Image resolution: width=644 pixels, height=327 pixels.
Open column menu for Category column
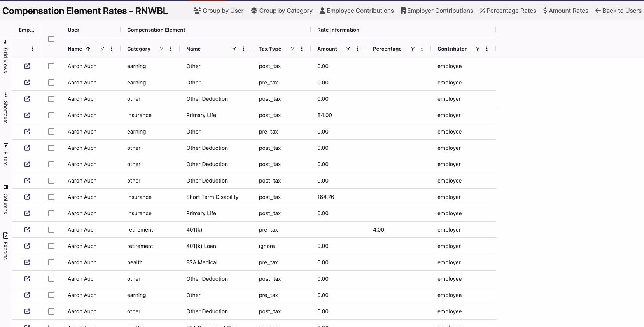171,49
